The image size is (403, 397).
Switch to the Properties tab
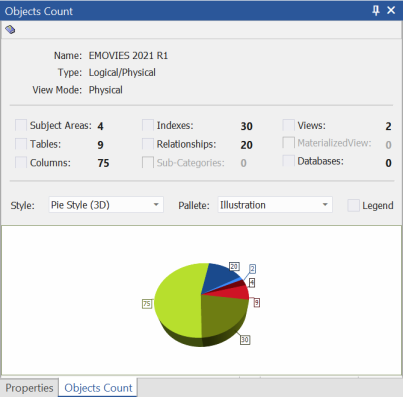pyautogui.click(x=29, y=388)
